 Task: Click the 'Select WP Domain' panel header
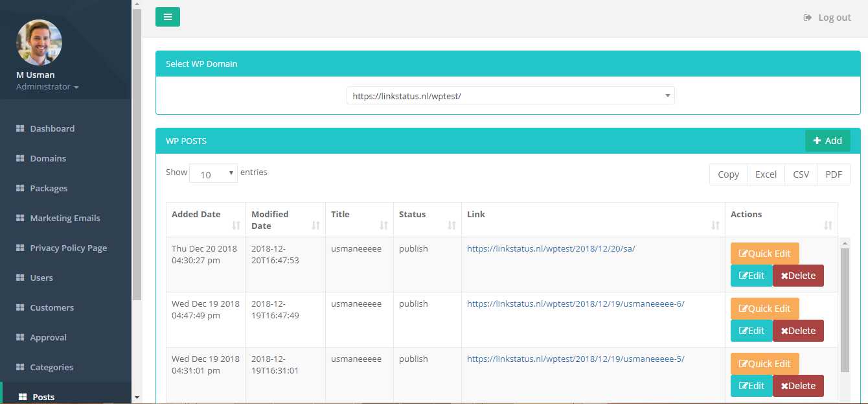point(508,64)
